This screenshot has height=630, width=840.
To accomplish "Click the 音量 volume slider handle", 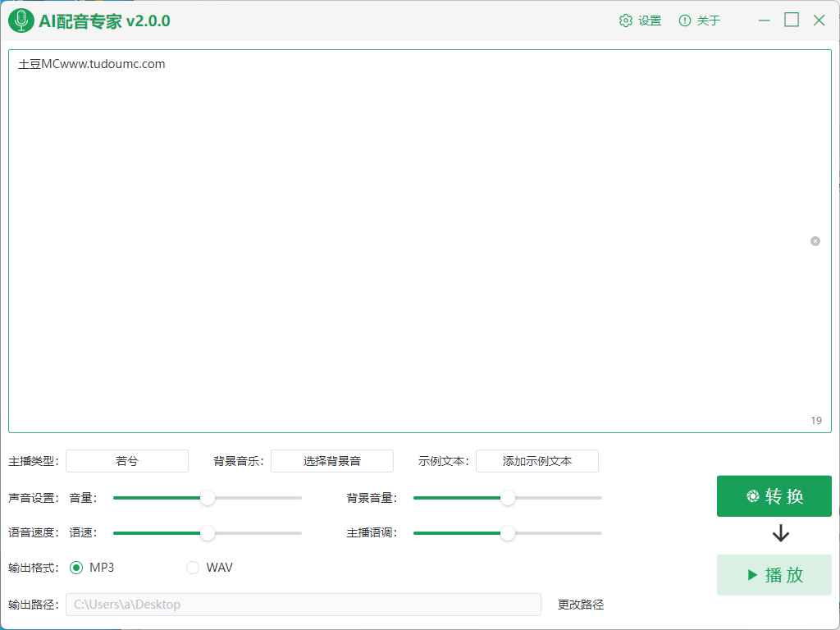I will pyautogui.click(x=208, y=498).
